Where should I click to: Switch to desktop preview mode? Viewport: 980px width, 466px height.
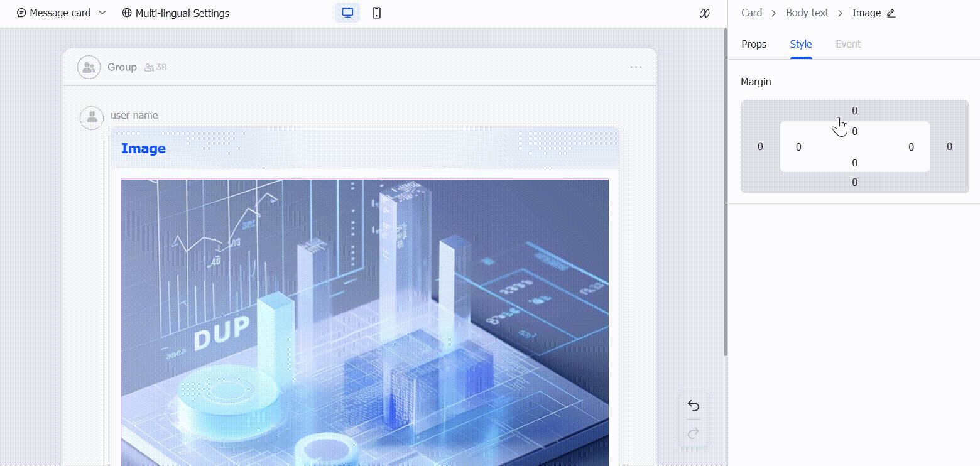[x=347, y=13]
